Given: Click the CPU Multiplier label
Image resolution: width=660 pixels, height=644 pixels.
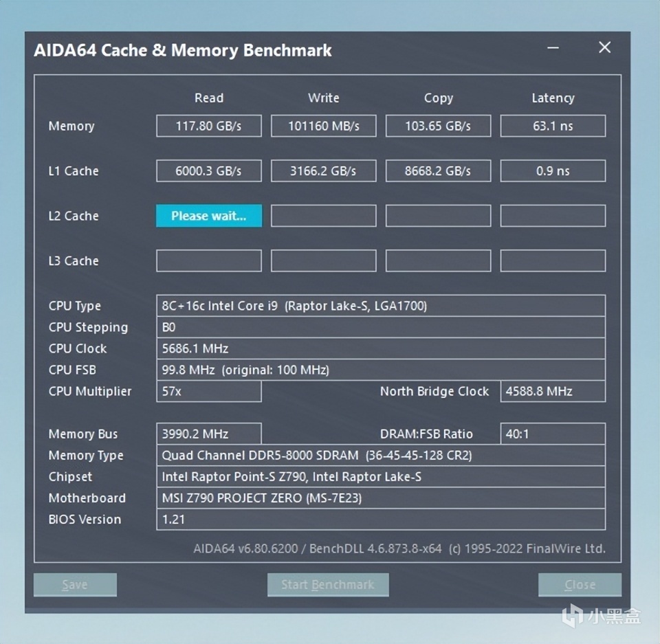Looking at the screenshot, I should [89, 392].
